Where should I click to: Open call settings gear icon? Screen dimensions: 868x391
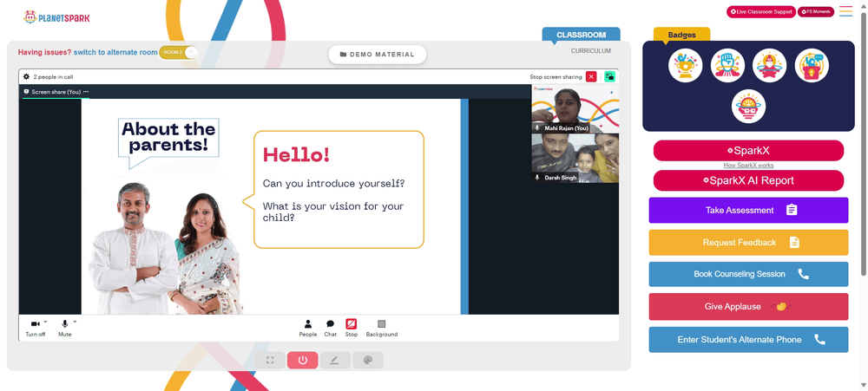pyautogui.click(x=26, y=77)
